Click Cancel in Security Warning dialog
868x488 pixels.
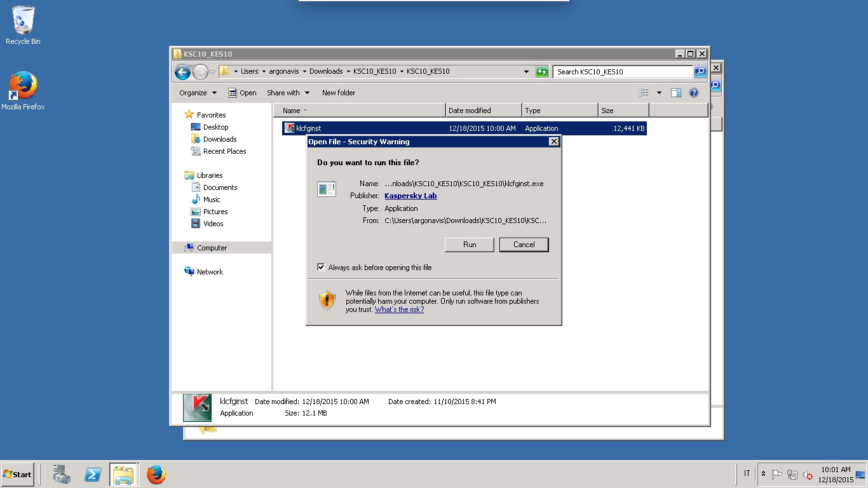click(x=524, y=245)
